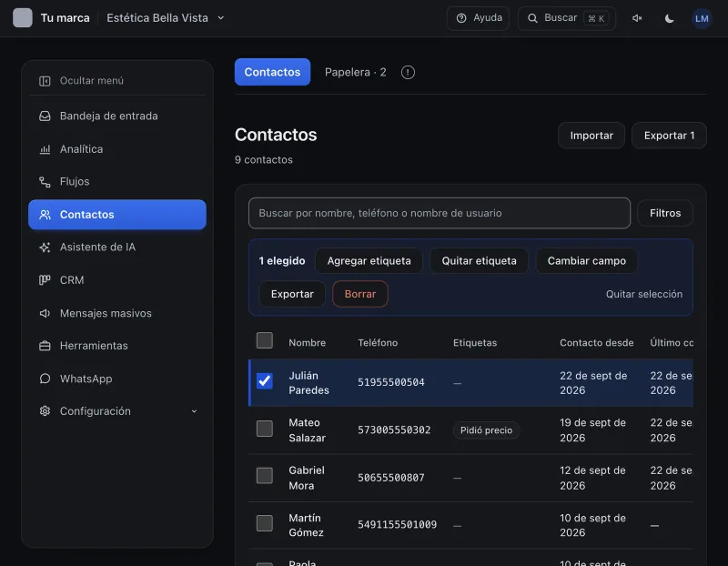728x566 pixels.
Task: Open the Buscar ⌘K search box
Action: click(x=567, y=18)
